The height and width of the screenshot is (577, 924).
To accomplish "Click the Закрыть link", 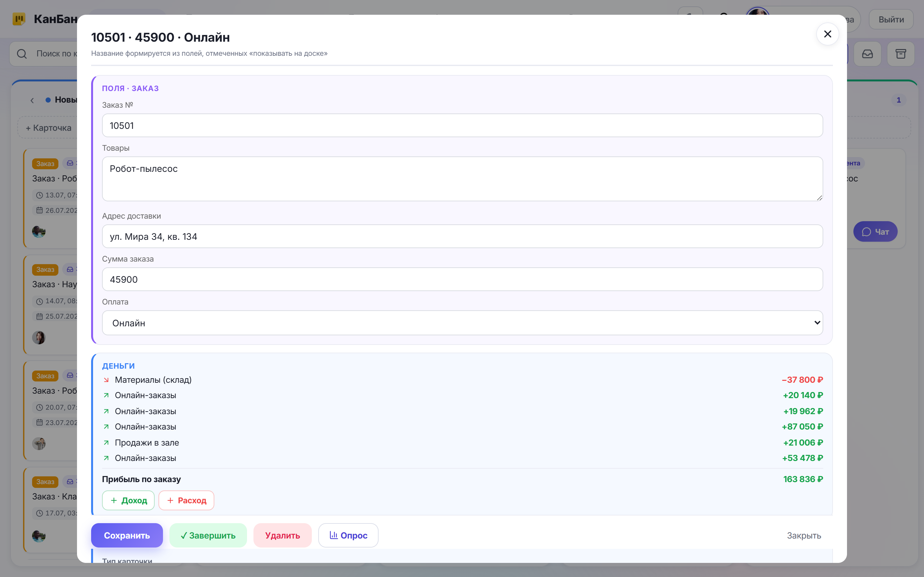I will 804,535.
